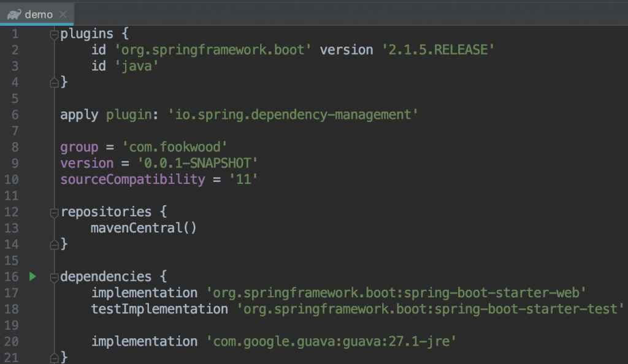Collapse the repositories block fold marker
This screenshot has width=628, height=364.
click(x=54, y=213)
